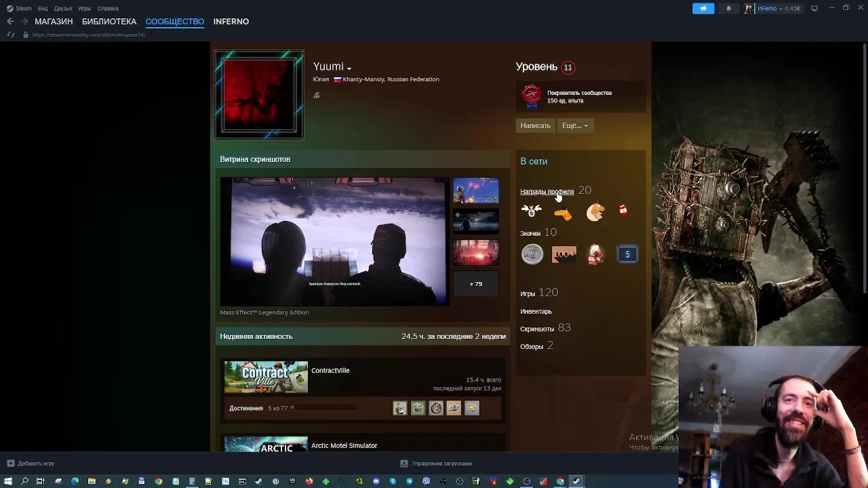The width and height of the screenshot is (868, 488).
Task: Open the 100+ games badge
Action: [564, 254]
